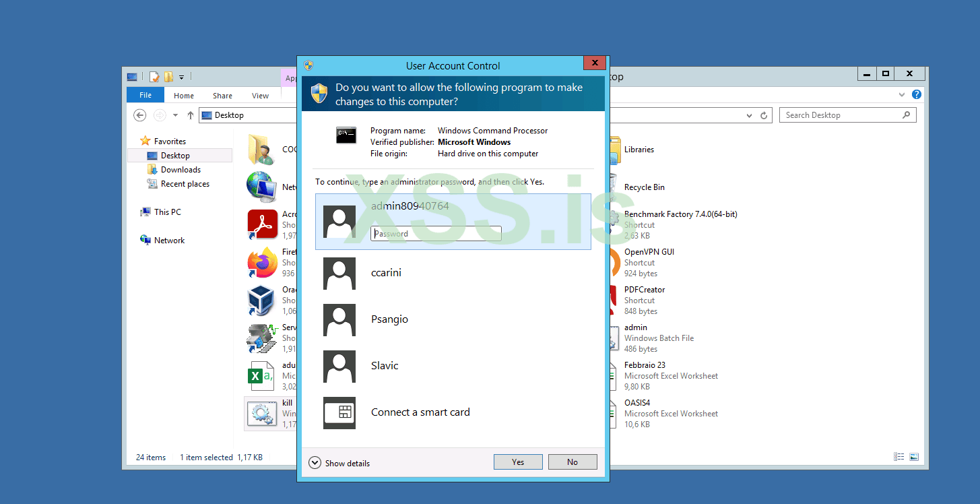Select Recent places in the navigation pane

185,184
